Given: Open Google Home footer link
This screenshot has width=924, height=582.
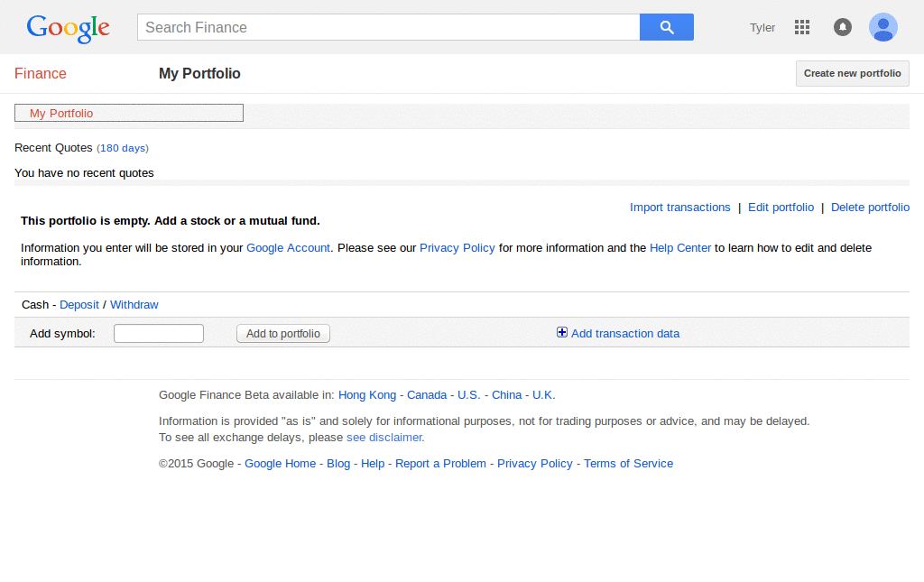Looking at the screenshot, I should pos(280,464).
